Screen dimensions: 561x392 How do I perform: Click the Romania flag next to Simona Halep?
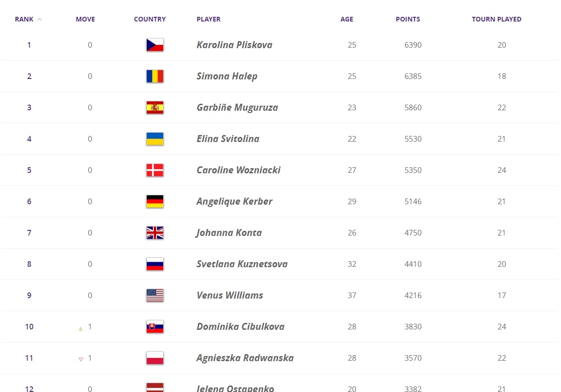[155, 77]
